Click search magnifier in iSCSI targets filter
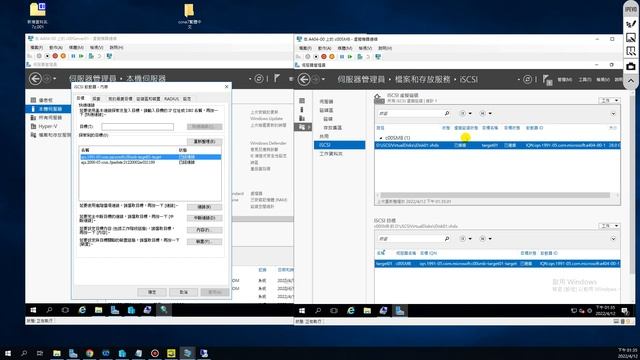 447,239
